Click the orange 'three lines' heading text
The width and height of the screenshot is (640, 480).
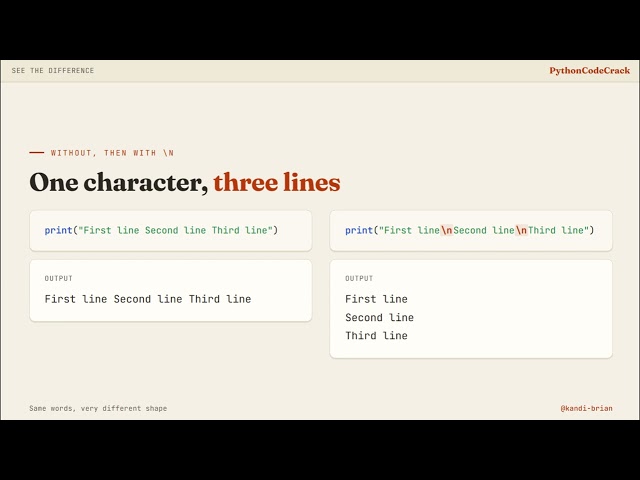pyautogui.click(x=277, y=182)
